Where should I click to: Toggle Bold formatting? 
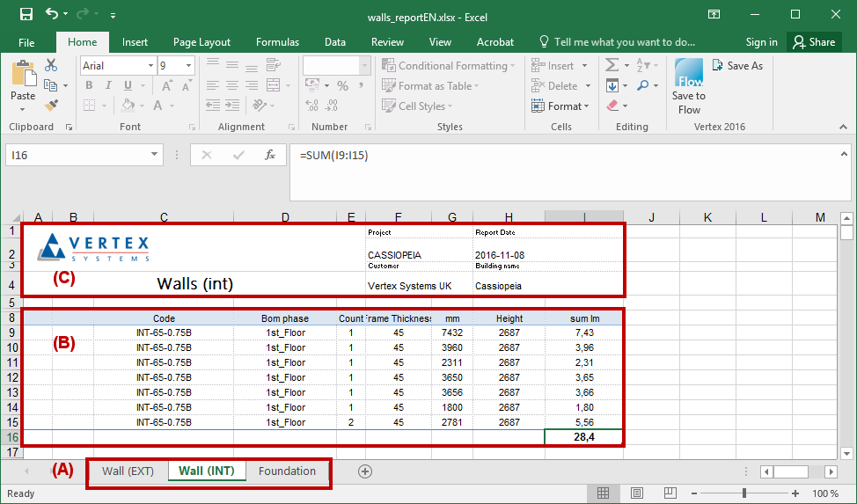click(x=89, y=85)
